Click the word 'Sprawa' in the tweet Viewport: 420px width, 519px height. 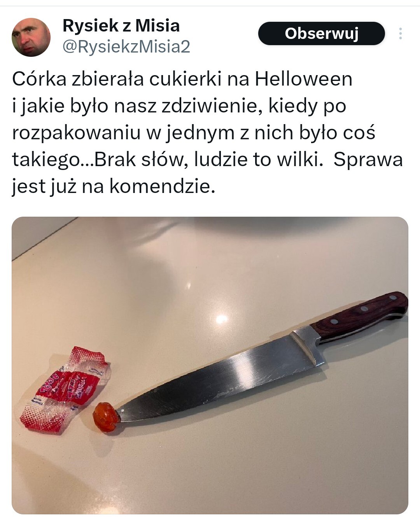coord(368,160)
